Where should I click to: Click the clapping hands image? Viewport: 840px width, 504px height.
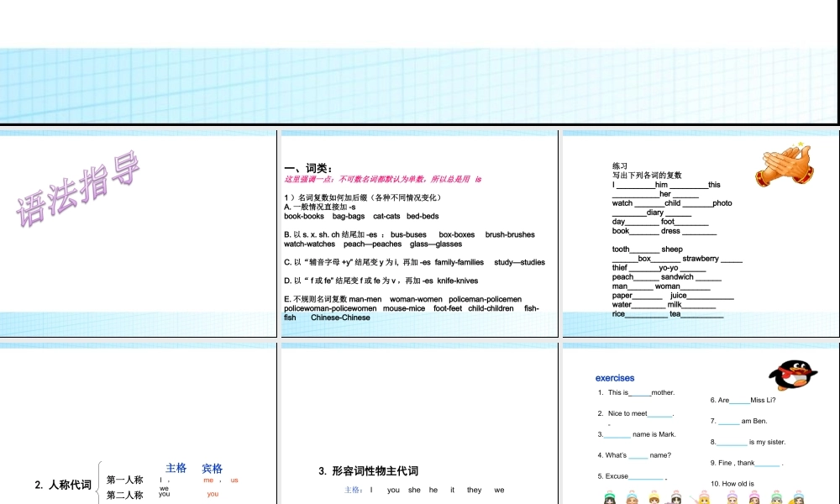coord(785,164)
